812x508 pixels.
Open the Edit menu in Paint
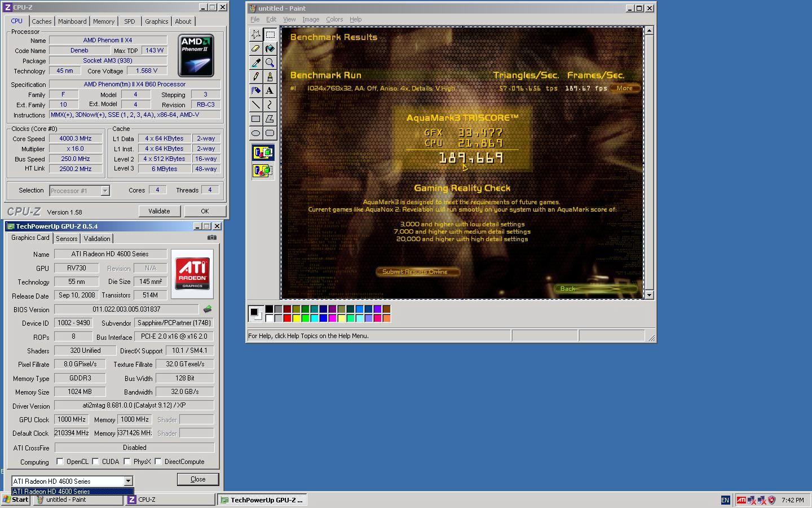tap(271, 19)
